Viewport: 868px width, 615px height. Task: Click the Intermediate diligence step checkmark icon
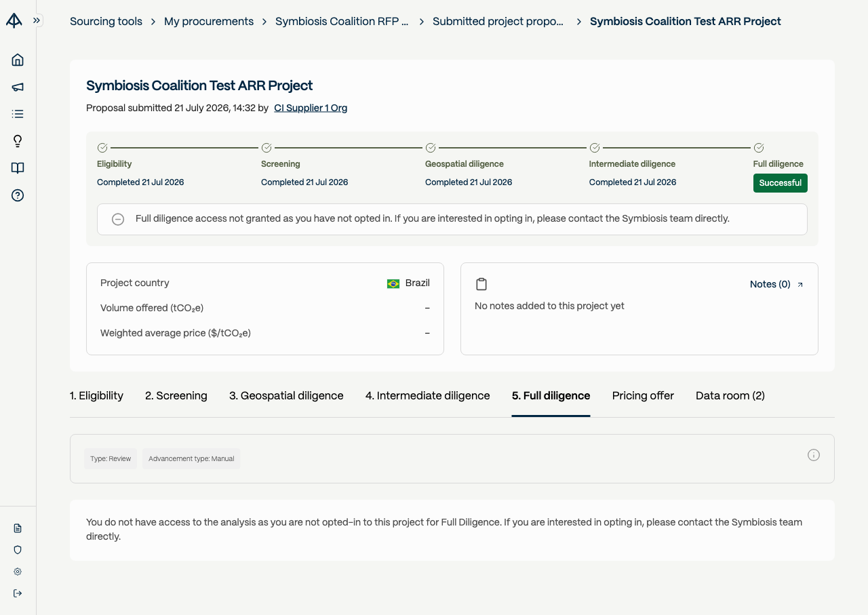click(595, 148)
